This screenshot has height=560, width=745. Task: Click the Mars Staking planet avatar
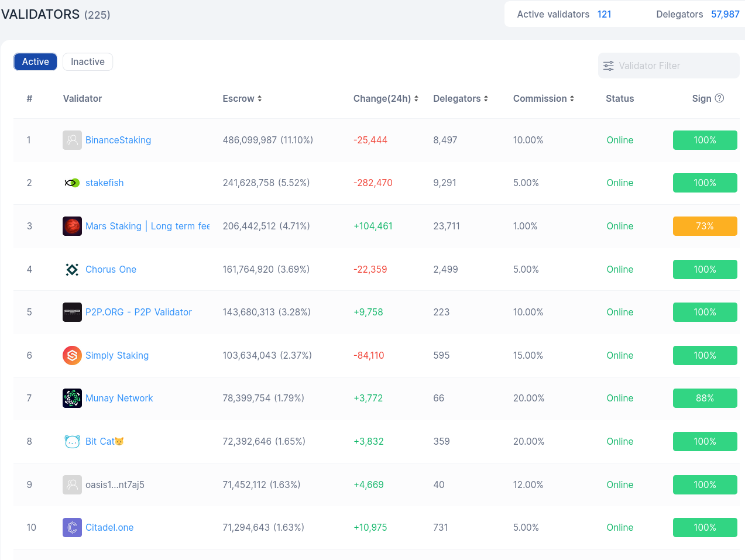tap(72, 226)
